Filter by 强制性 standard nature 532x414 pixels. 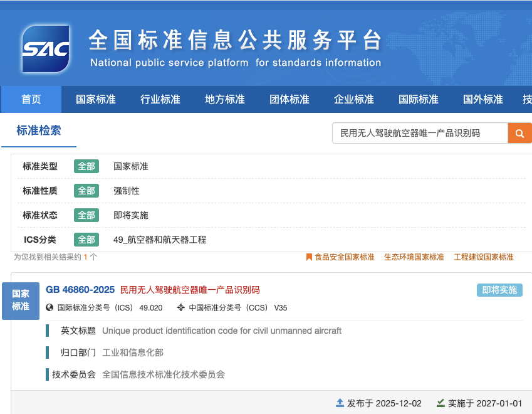(126, 191)
